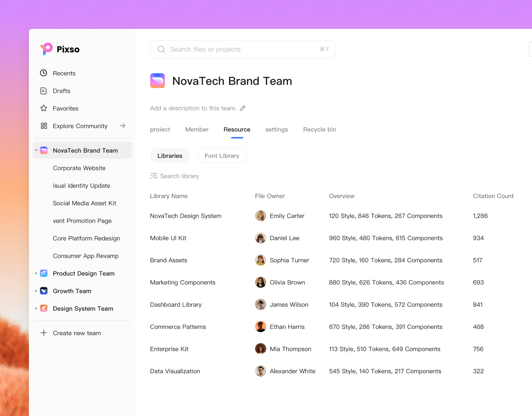Click the Search library input field
The image size is (532, 416).
click(180, 176)
